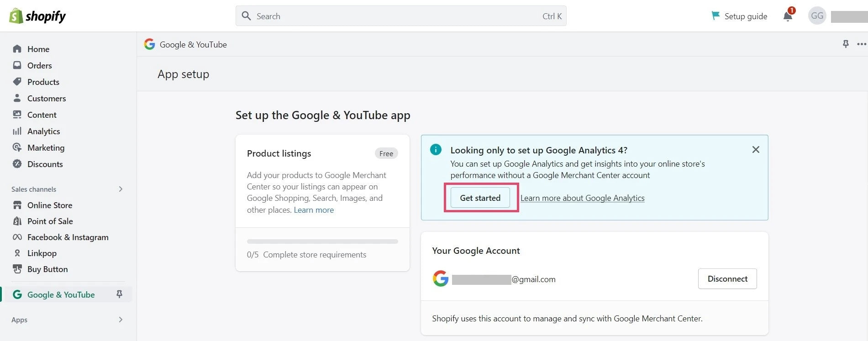
Task: Select Marketing in the sidebar
Action: coord(46,147)
